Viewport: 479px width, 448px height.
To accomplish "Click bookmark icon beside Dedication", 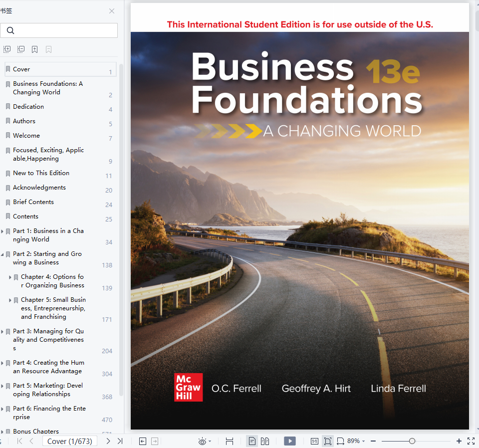I will pyautogui.click(x=8, y=107).
